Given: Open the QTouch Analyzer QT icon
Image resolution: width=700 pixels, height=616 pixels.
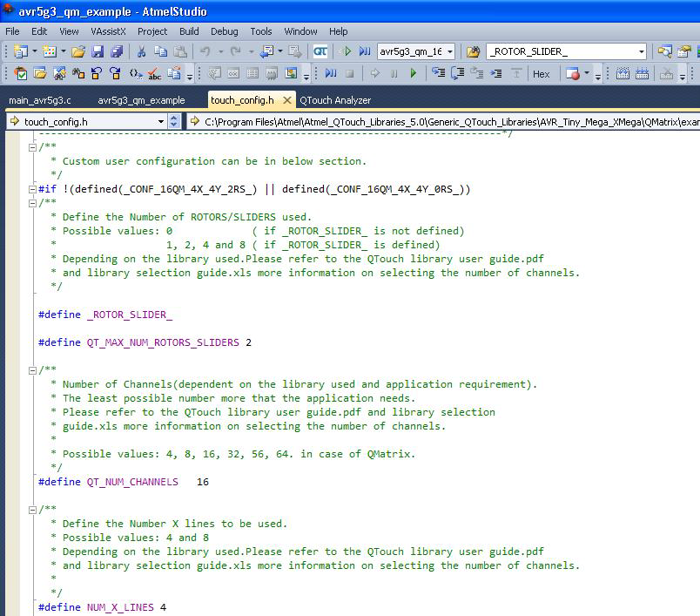Looking at the screenshot, I should tap(320, 52).
